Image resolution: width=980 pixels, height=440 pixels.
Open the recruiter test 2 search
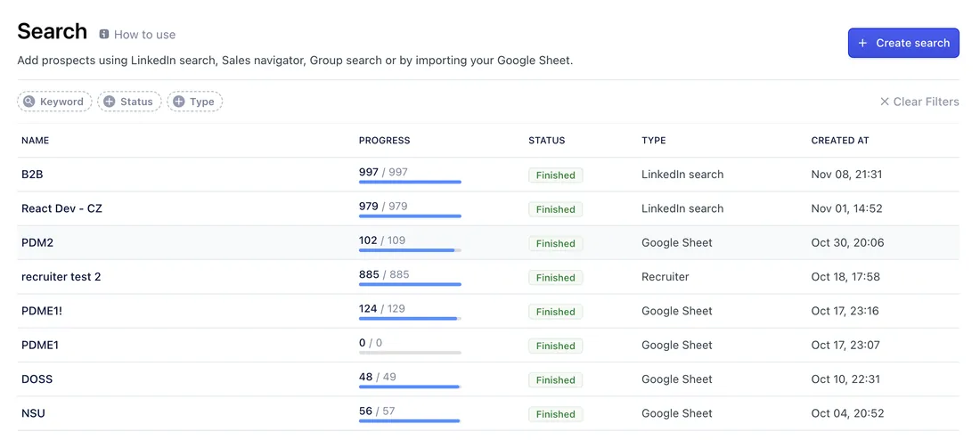point(61,277)
